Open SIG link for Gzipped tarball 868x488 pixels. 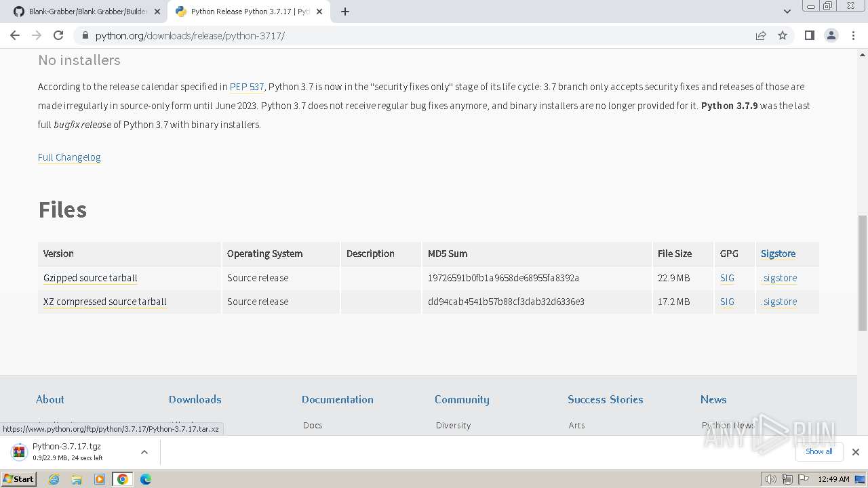pos(727,278)
